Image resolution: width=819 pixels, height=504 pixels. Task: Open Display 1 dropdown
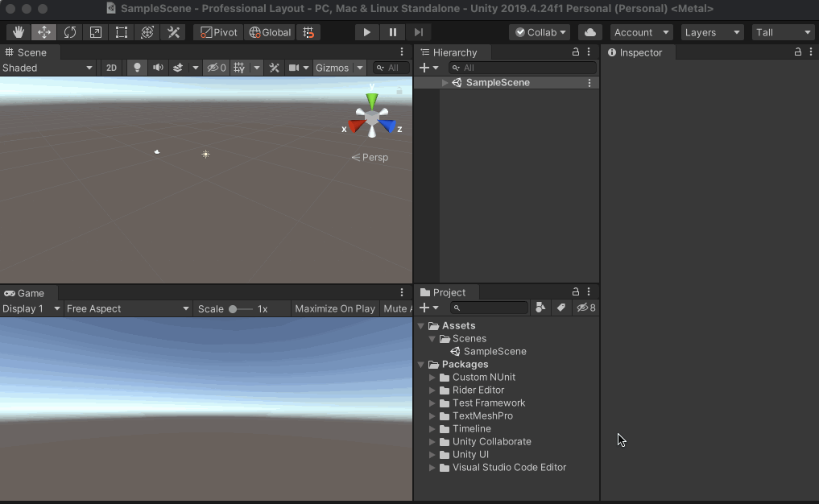[x=31, y=308]
